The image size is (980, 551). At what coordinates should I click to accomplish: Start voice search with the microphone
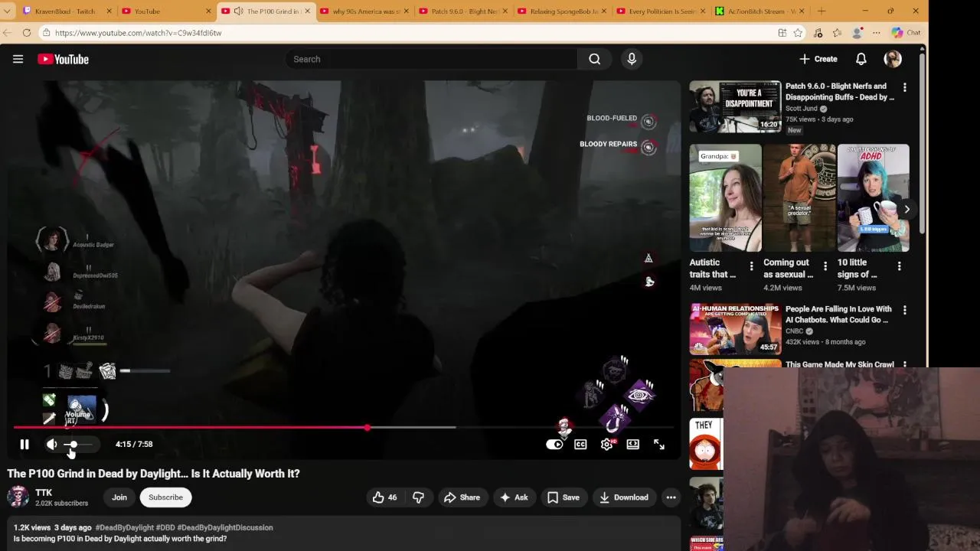coord(632,59)
